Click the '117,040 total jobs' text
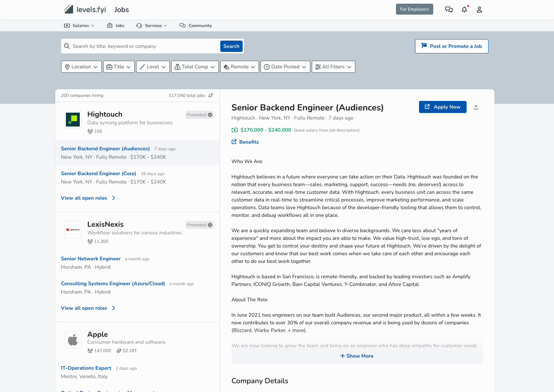 187,95
